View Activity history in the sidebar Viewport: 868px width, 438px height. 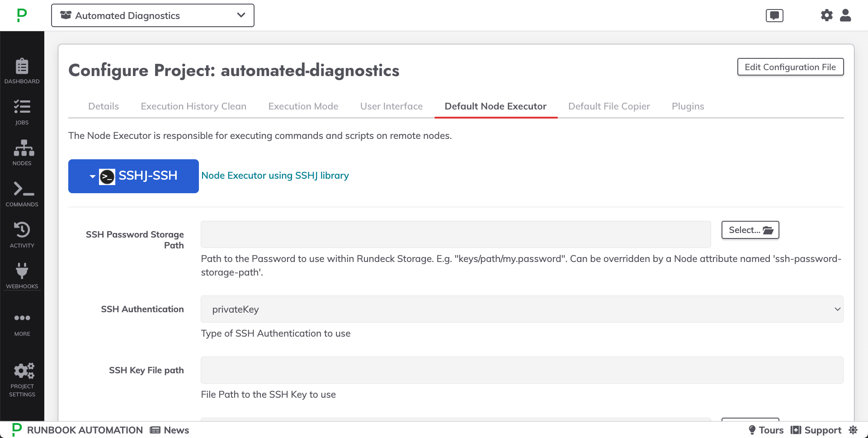22,235
